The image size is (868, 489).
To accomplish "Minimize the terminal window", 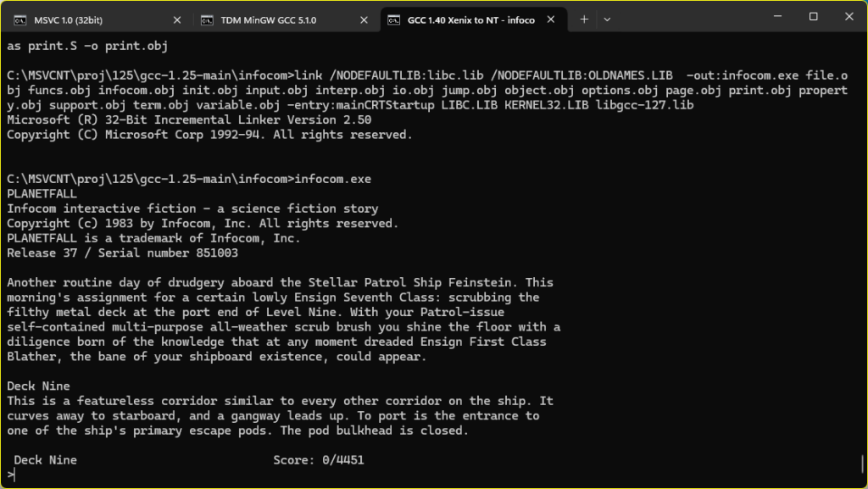I will 777,16.
